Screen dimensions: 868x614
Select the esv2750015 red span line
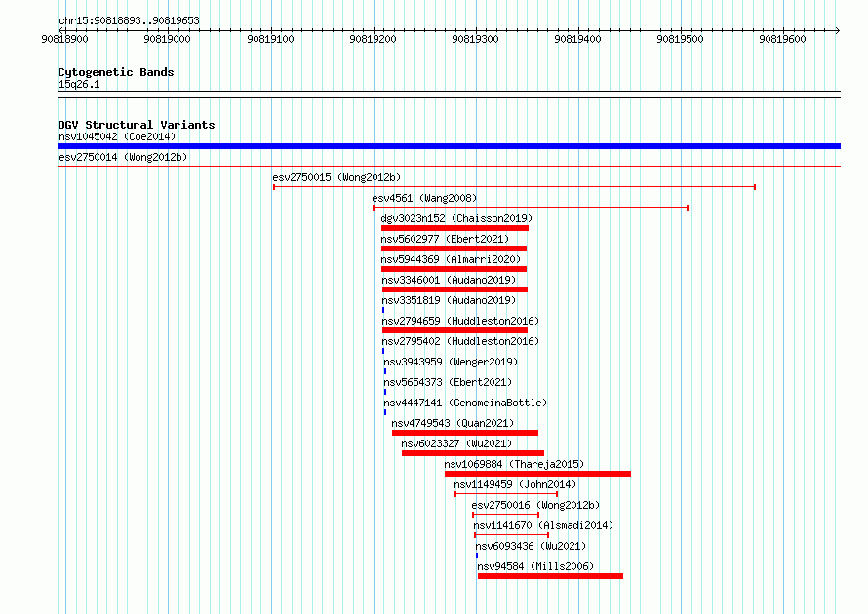(514, 187)
